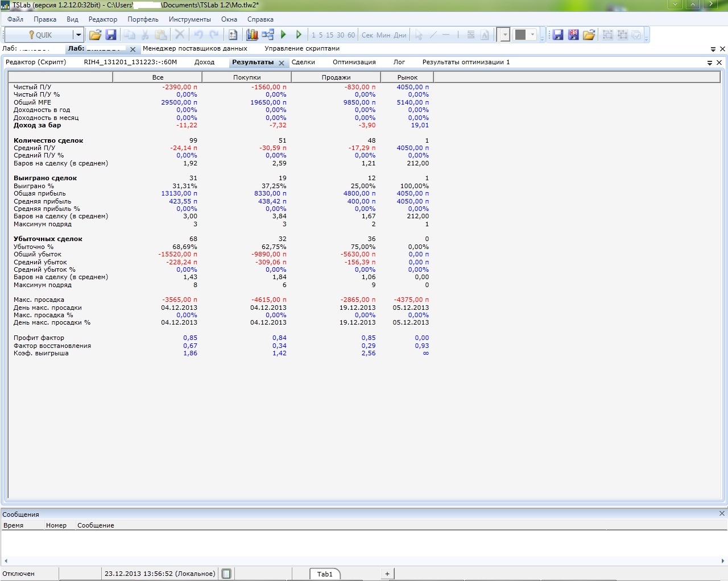
Task: Open results panel window options arrow
Action: 710,63
